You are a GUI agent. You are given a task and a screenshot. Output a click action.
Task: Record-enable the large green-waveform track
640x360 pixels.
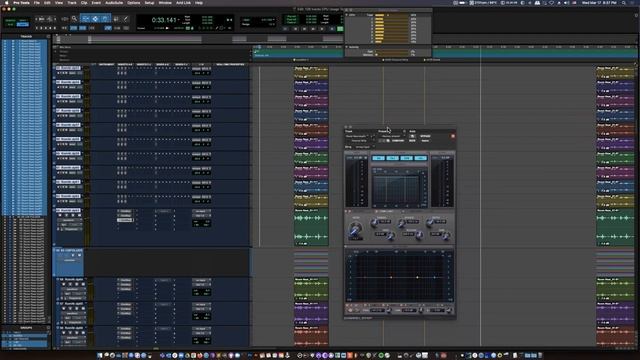(x=60, y=215)
